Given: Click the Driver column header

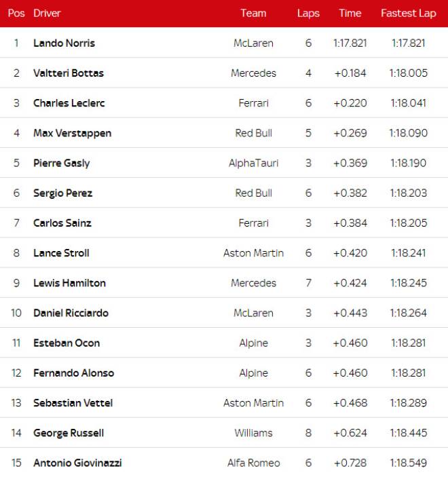Looking at the screenshot, I should click(x=46, y=13).
